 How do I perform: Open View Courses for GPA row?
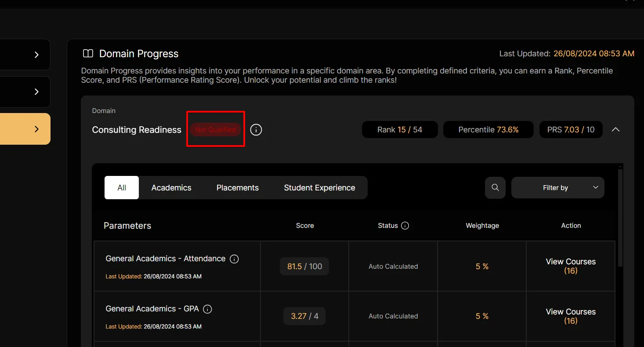570,316
